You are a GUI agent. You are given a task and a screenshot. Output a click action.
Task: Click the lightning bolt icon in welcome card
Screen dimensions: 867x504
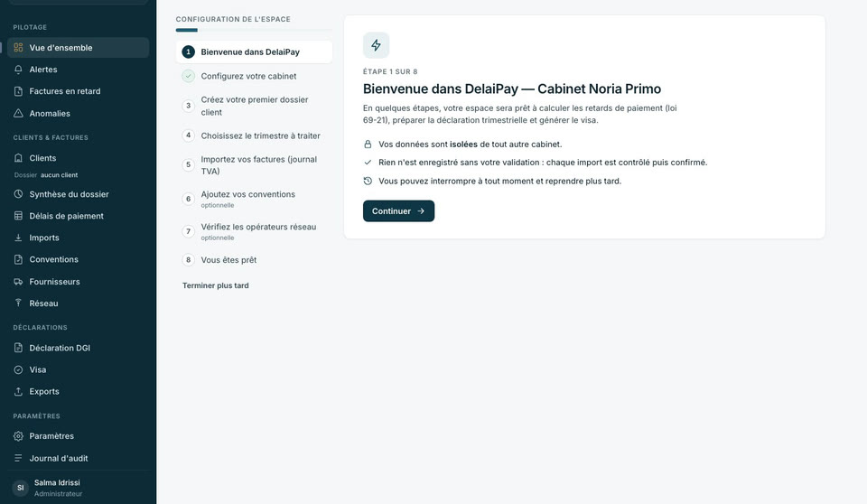pyautogui.click(x=376, y=45)
